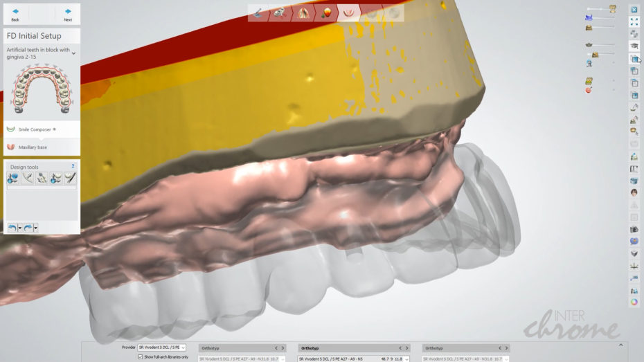
Task: Open the third workflow step with tooth icon
Action: pos(303,13)
